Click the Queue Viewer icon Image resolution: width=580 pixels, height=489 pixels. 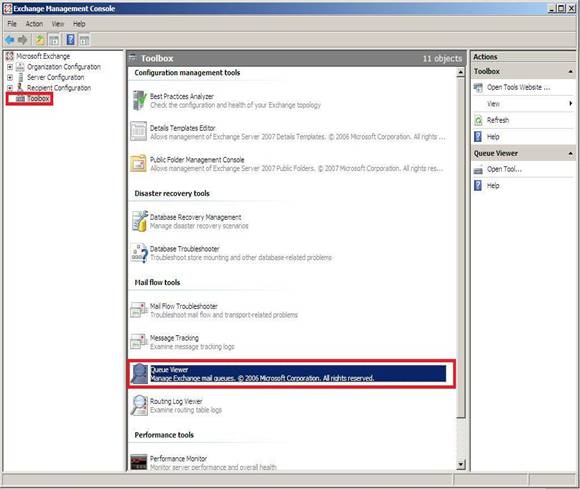[x=139, y=374]
